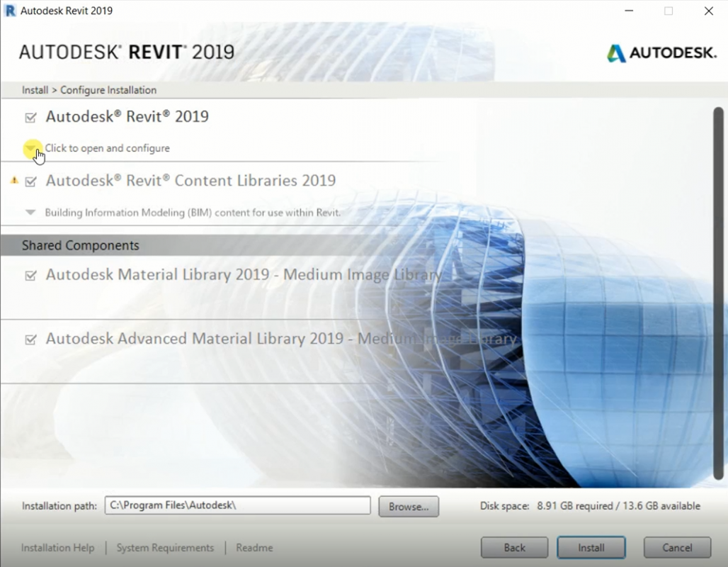This screenshot has width=728, height=567.
Task: Click 'Click to open and configure' text
Action: 107,148
